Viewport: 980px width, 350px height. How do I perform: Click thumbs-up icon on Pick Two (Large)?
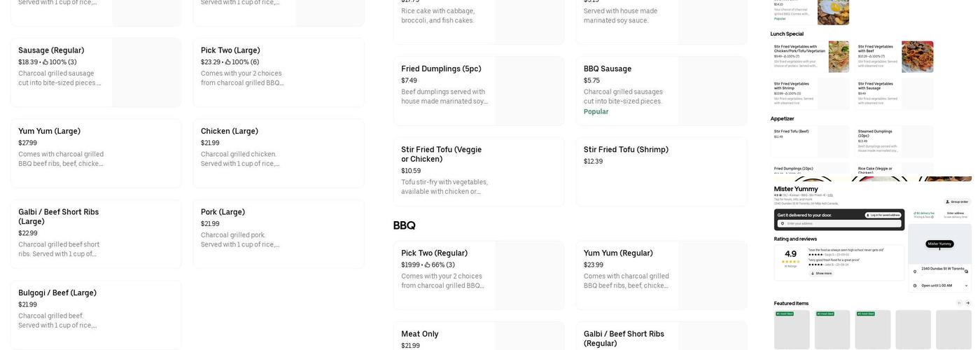point(228,62)
